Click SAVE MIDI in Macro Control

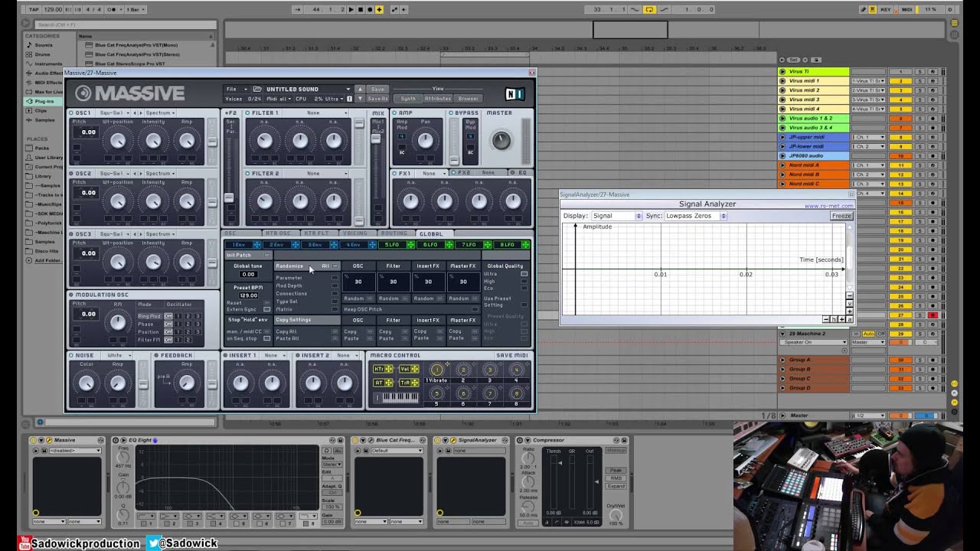click(511, 355)
